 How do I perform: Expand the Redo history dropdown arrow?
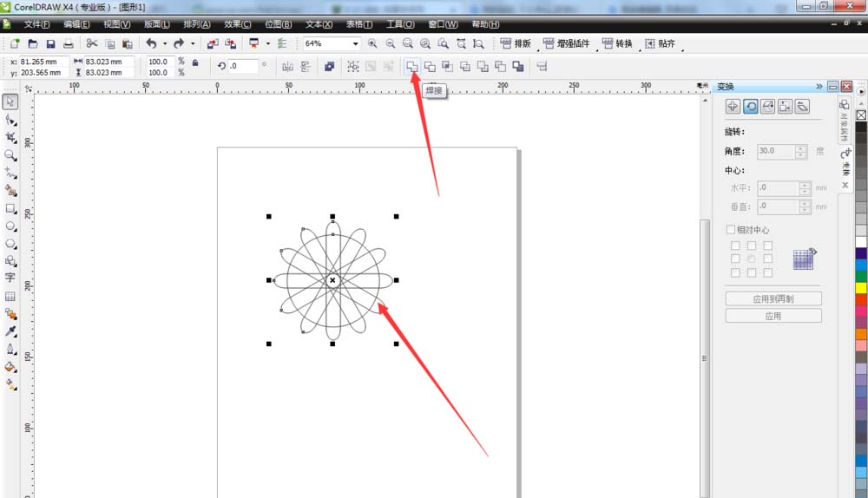192,43
